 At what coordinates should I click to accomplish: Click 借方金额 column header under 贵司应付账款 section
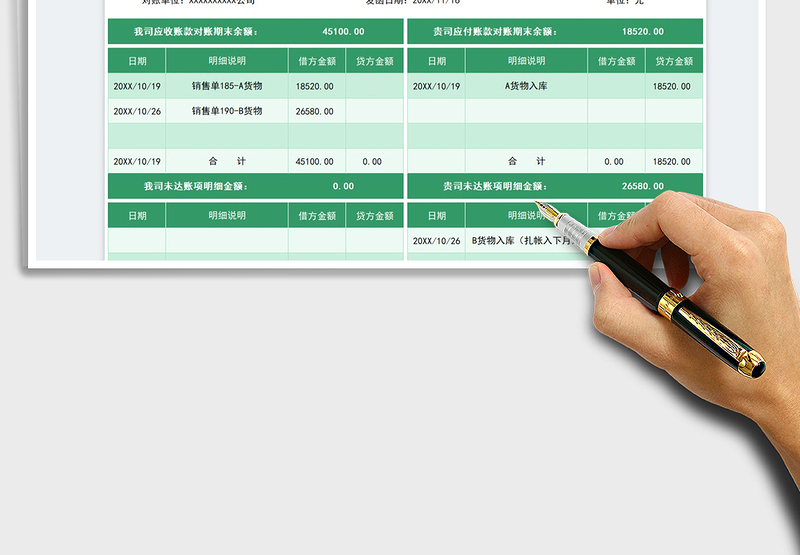point(616,61)
